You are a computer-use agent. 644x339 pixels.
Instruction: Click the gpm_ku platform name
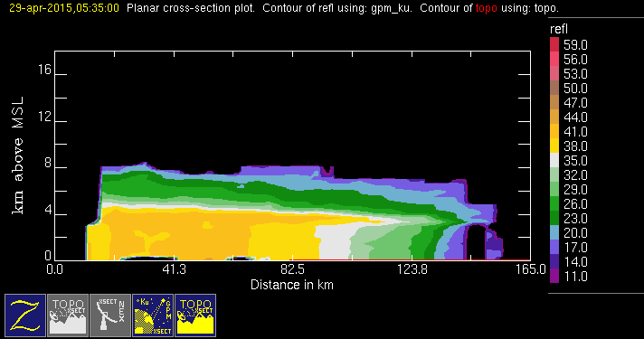(391, 8)
